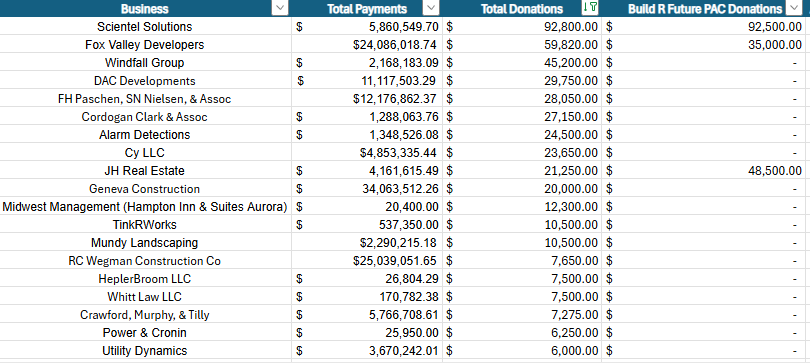Click the 92,800.00 total donations value

tap(571, 27)
